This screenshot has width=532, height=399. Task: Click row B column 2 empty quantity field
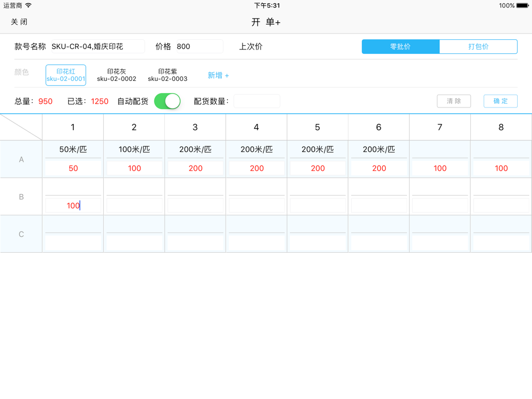(x=135, y=205)
